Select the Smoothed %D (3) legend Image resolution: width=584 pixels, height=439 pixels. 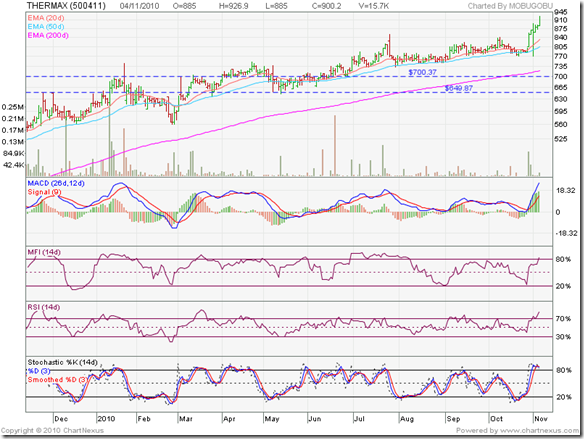57,379
